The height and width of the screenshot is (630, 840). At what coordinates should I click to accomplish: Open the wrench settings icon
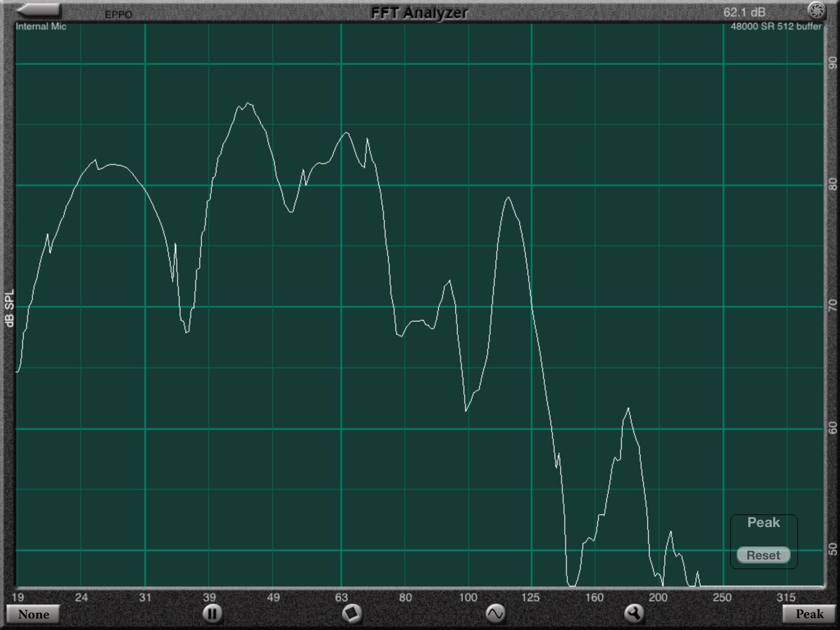click(634, 614)
